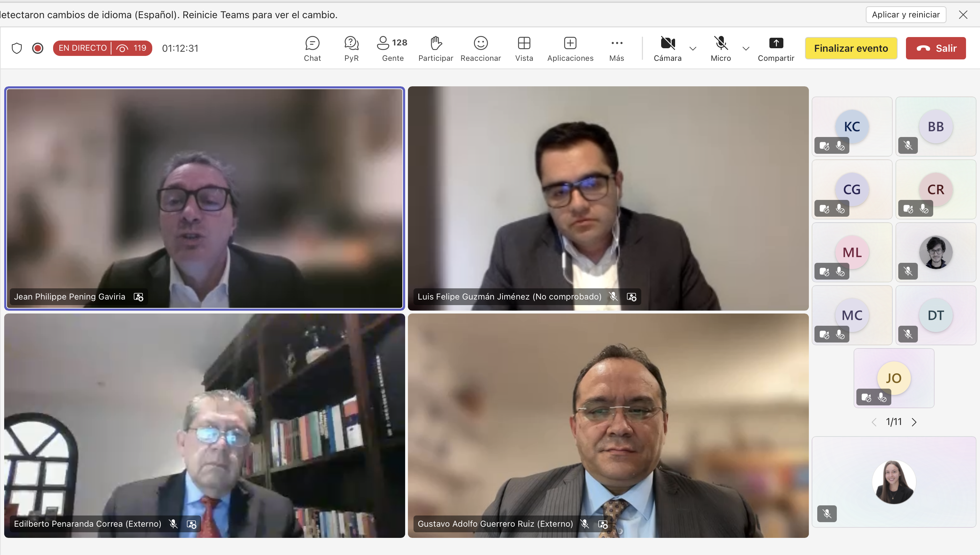The width and height of the screenshot is (980, 555).
Task: Leave the meeting with Salir
Action: (x=935, y=48)
